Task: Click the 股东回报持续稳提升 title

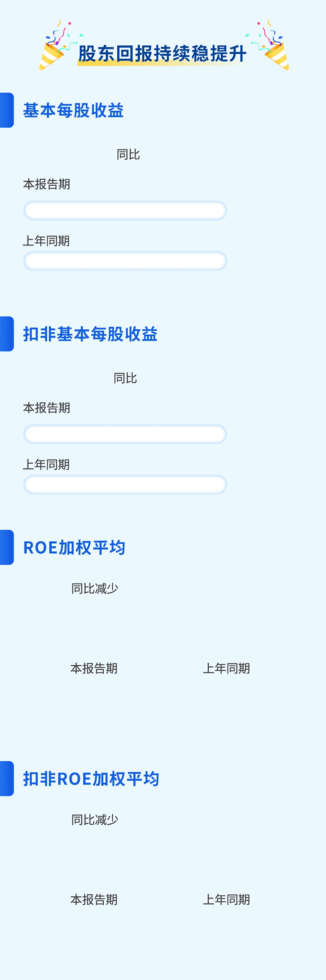Action: point(163,53)
